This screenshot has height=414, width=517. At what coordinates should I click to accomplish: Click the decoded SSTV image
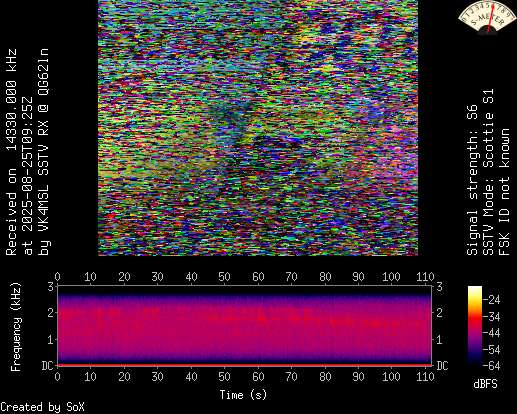[258, 128]
